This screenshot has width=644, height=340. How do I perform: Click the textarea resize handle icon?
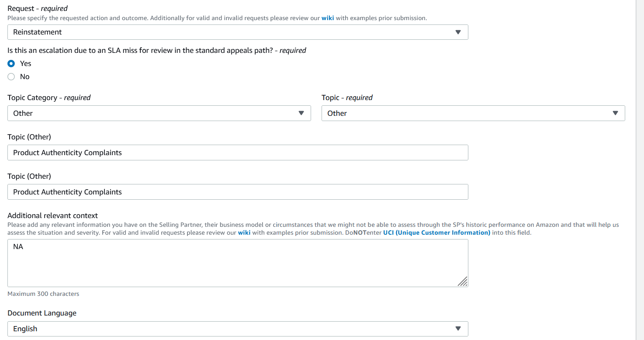coord(462,281)
